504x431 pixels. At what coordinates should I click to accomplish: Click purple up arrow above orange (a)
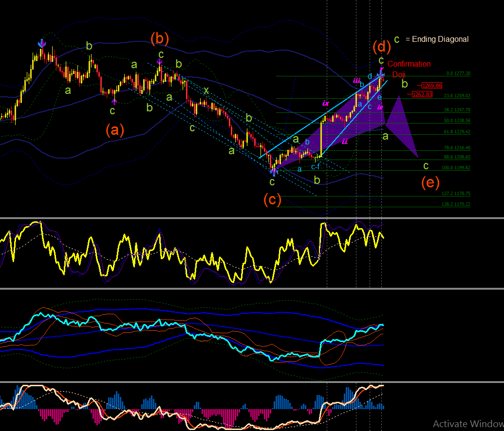(114, 102)
